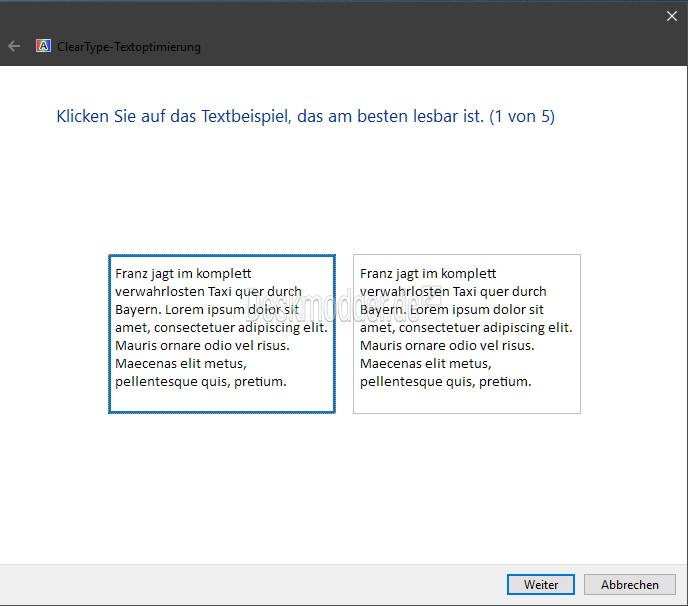Select the left highlighted text sample box
Screen dimensions: 688x606
[x=222, y=334]
